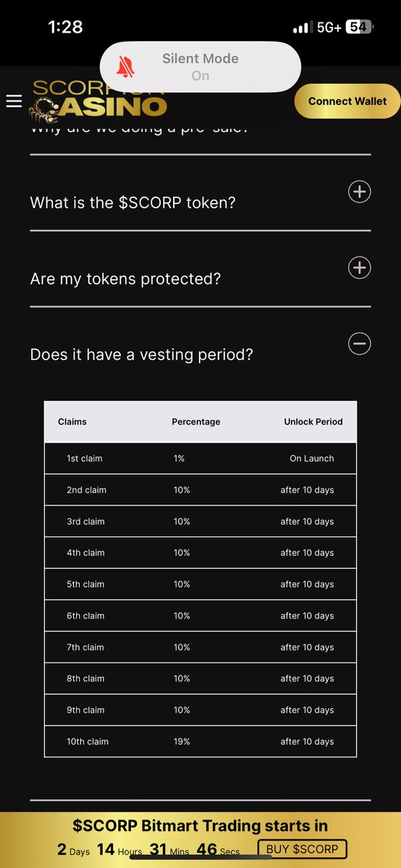This screenshot has height=868, width=401.
Task: Tap the home indicator bar at bottom
Action: coord(200,856)
